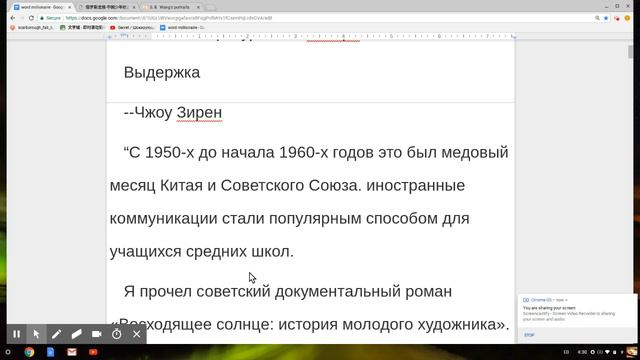Open the scarborough bookmark
This screenshot has height=360, width=640.
(32, 27)
